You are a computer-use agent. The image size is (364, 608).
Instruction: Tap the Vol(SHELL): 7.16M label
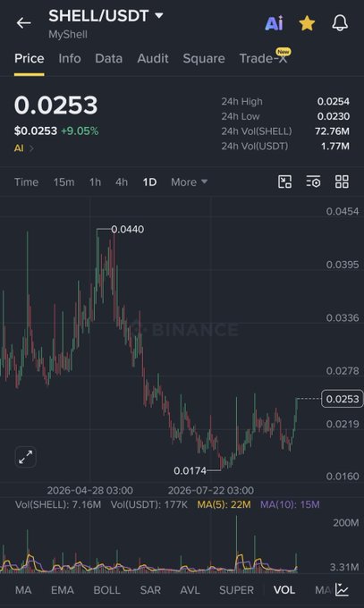click(58, 504)
